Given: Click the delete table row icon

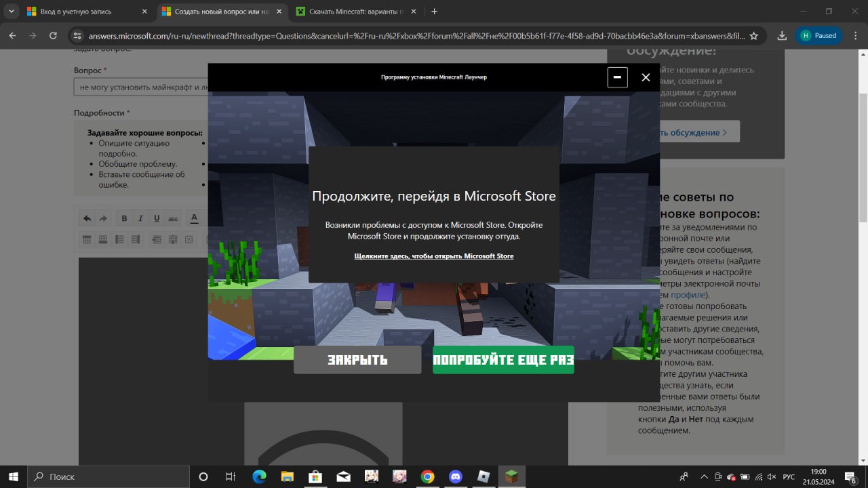Looking at the screenshot, I should (x=157, y=239).
